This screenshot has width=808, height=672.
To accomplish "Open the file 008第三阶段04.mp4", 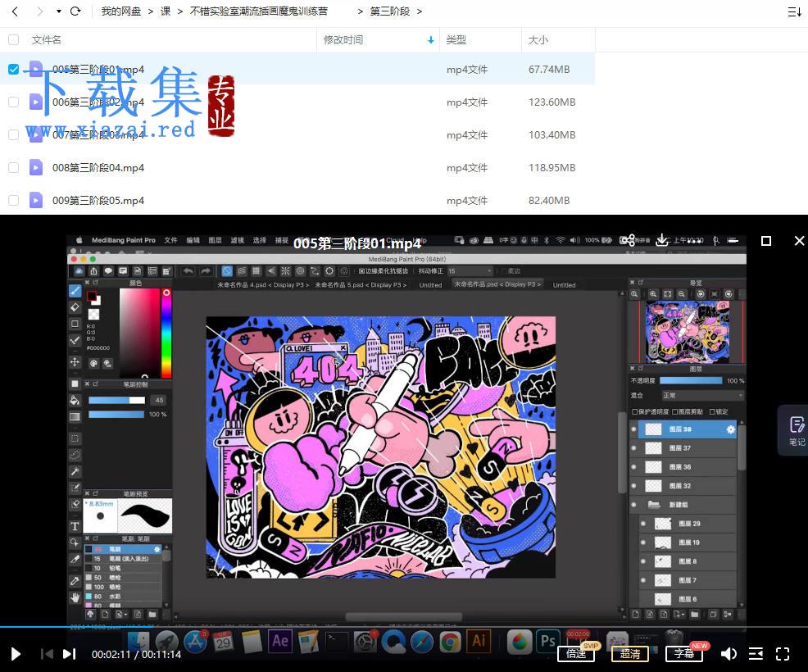I will click(x=98, y=168).
